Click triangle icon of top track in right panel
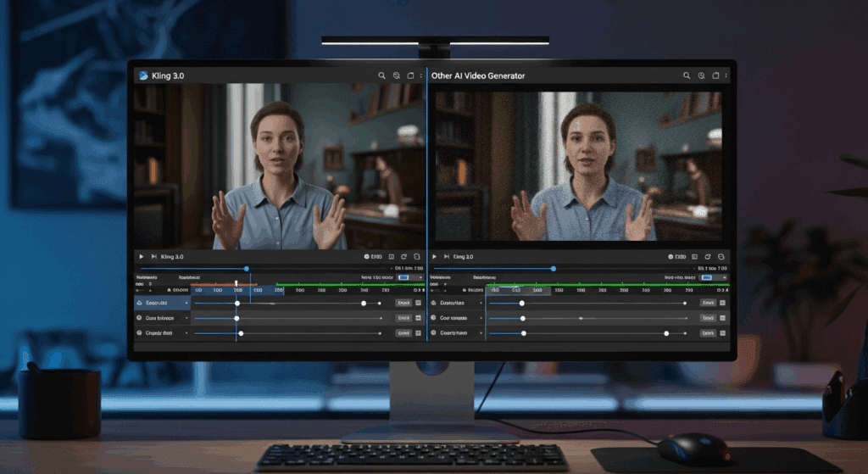Viewport: 868px width, 474px height. 433,303
